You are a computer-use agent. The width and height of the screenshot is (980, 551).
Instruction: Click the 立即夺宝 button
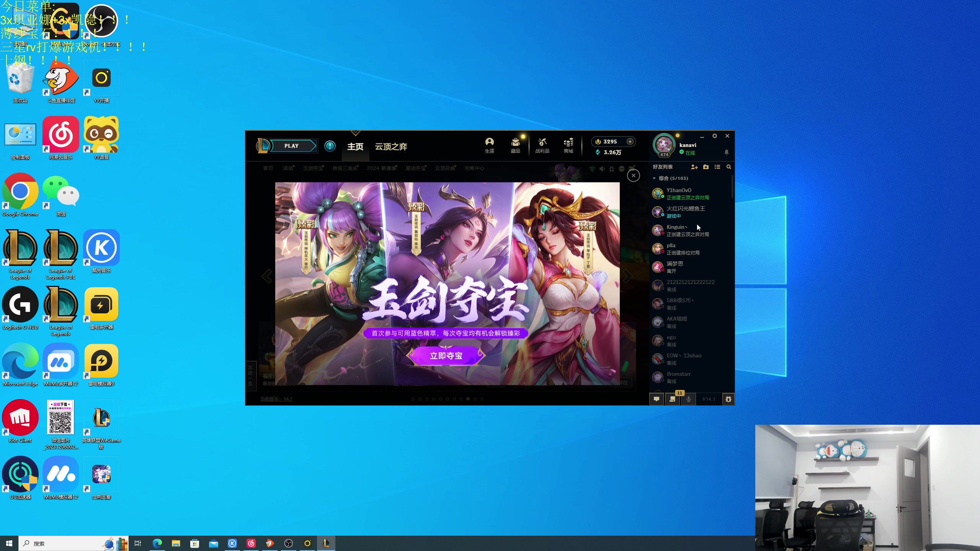[446, 356]
